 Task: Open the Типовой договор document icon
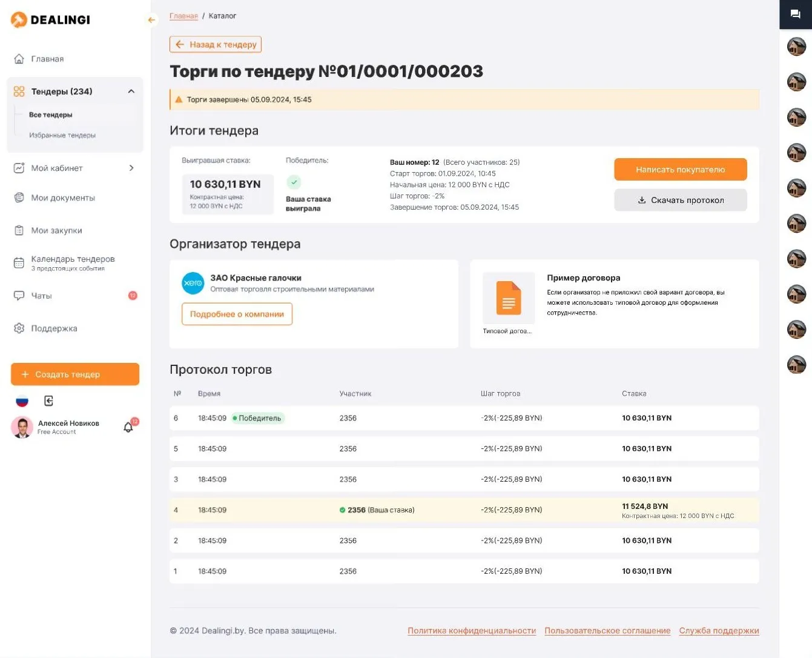click(509, 297)
